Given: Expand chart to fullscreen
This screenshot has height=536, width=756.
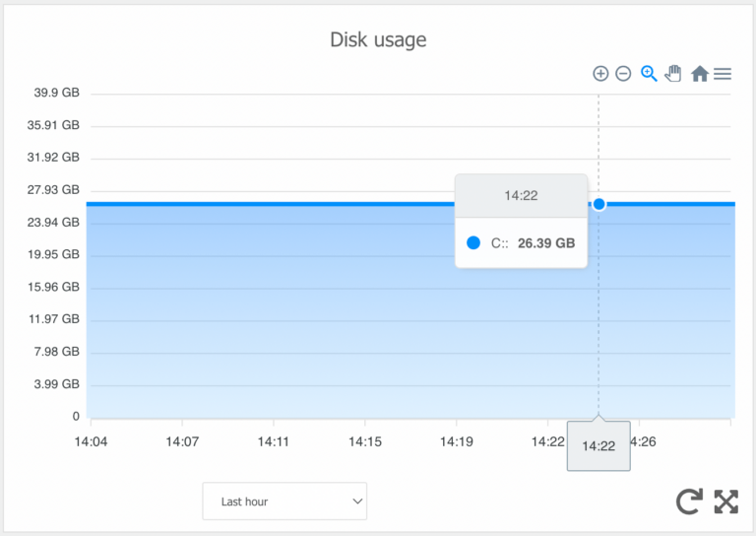Looking at the screenshot, I should (725, 502).
